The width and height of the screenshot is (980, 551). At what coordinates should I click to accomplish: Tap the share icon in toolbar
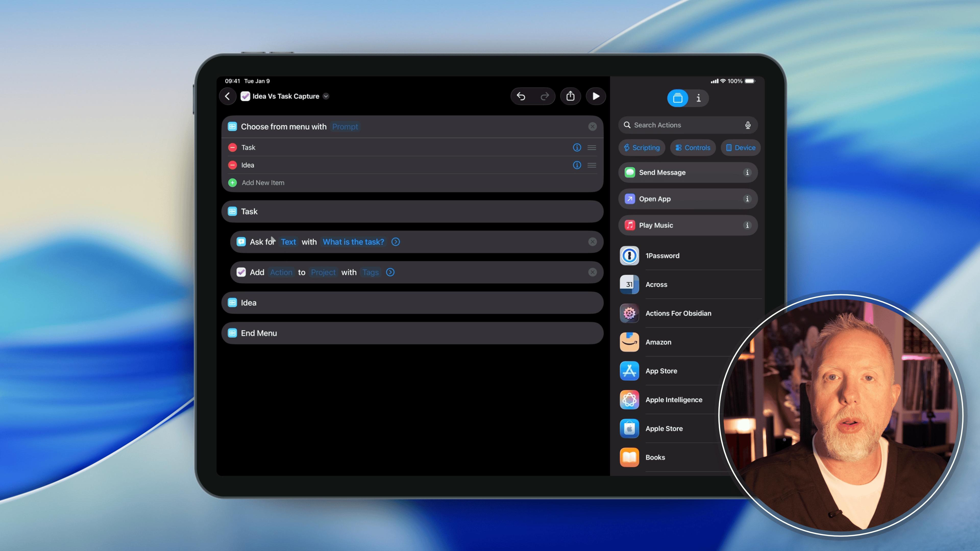(570, 96)
